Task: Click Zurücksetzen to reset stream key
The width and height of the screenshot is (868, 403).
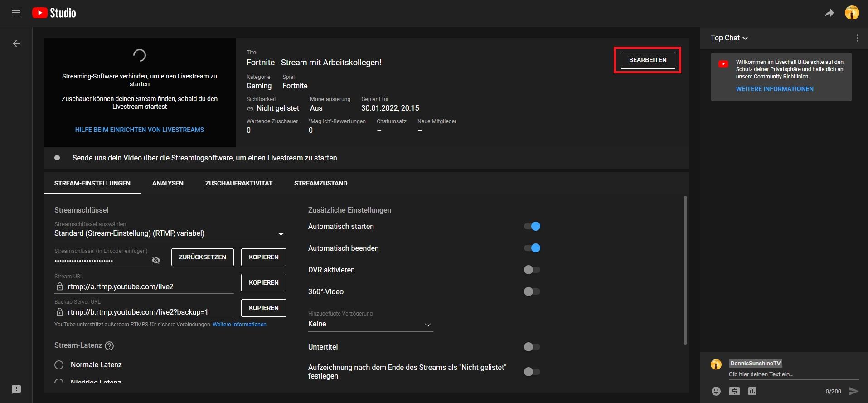Action: click(203, 257)
